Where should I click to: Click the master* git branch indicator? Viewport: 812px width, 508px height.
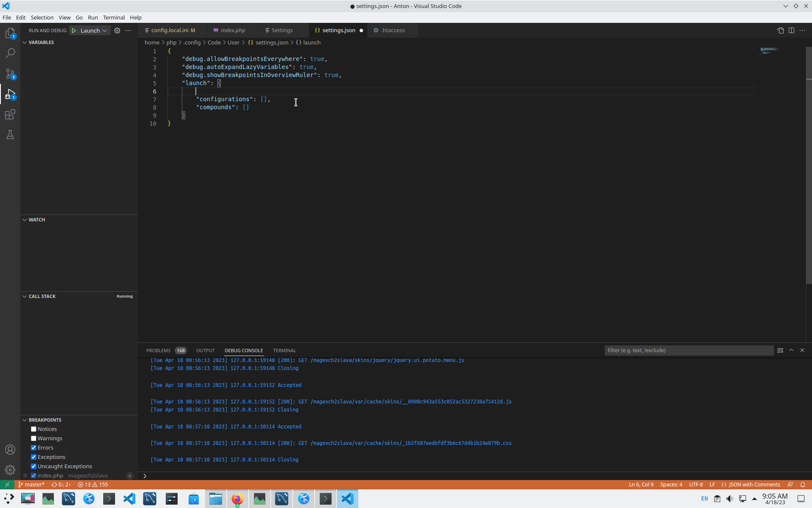coord(31,485)
